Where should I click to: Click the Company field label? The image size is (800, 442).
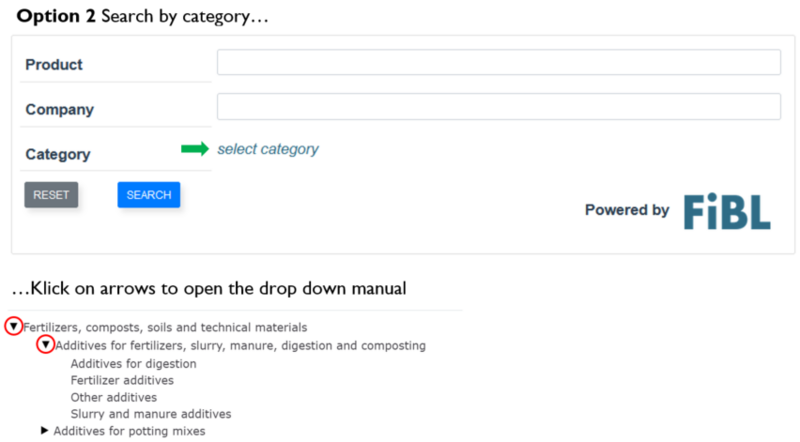(x=59, y=109)
